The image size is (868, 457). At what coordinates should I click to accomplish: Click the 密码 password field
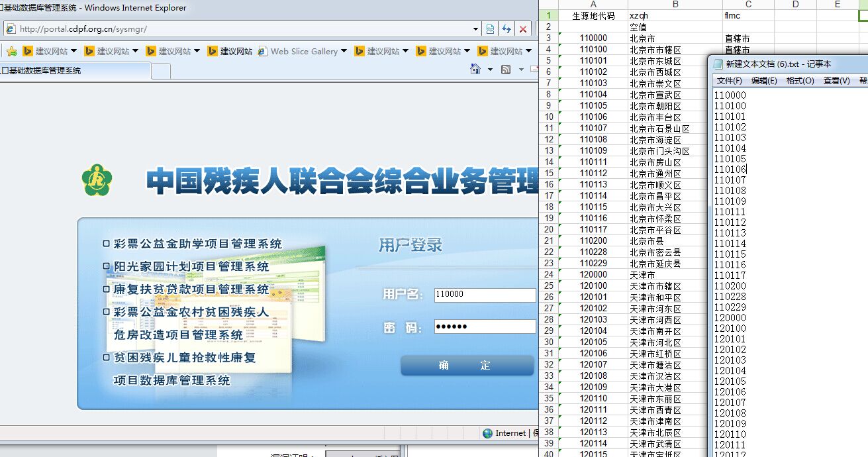tap(485, 327)
